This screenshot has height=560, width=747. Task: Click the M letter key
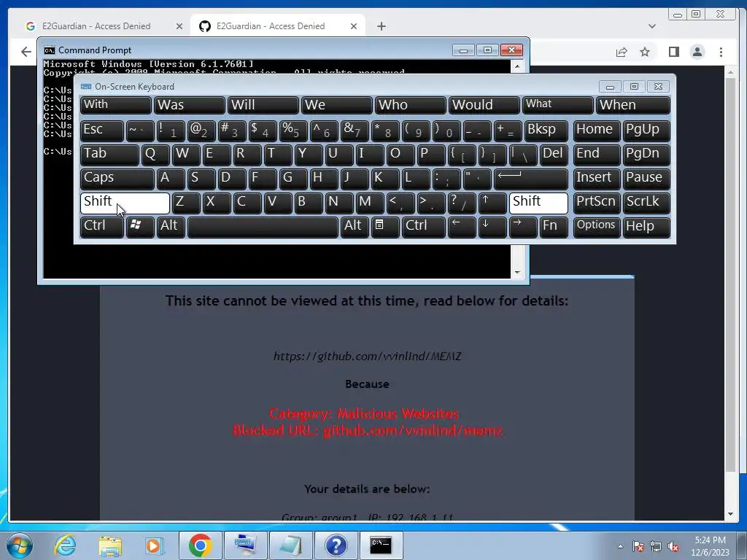point(370,203)
